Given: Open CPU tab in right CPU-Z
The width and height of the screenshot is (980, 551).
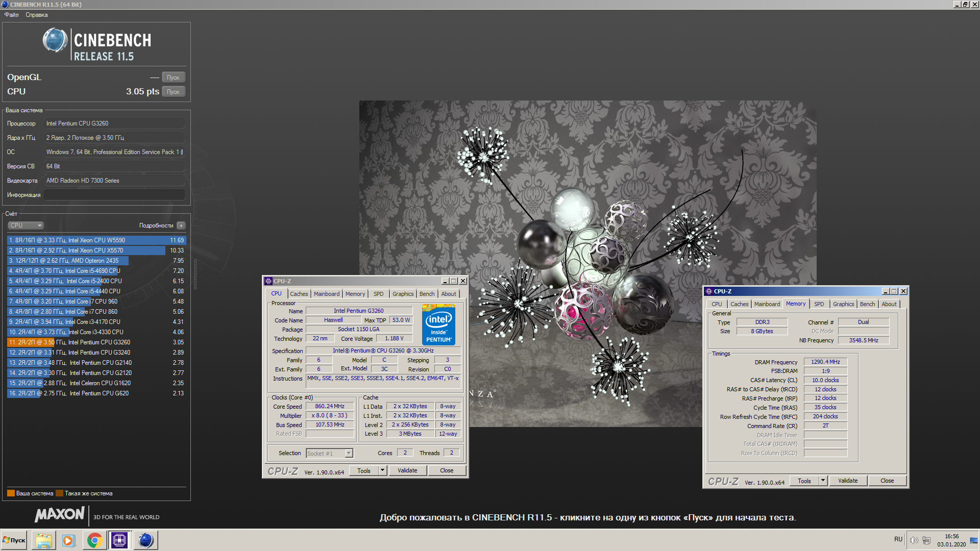Looking at the screenshot, I should click(x=717, y=304).
